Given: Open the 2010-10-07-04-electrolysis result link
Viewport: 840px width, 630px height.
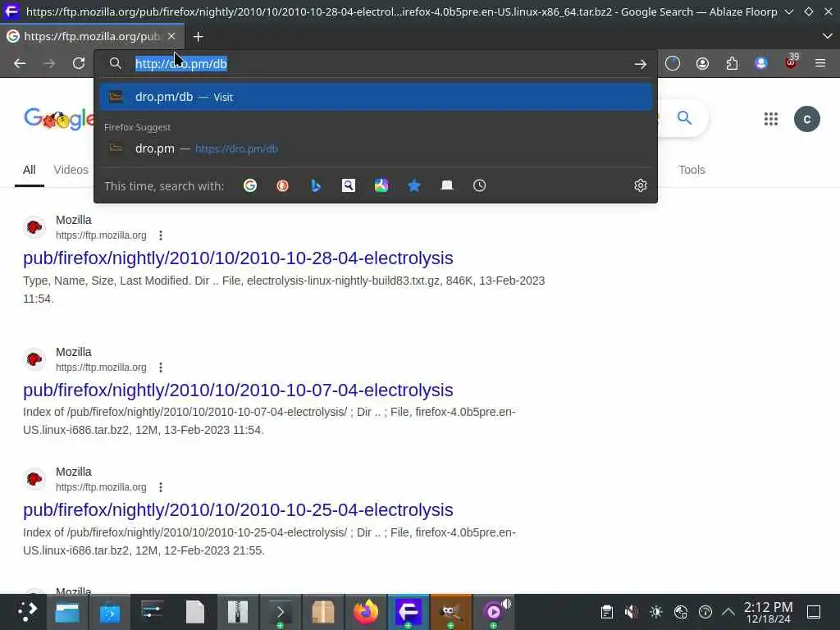Looking at the screenshot, I should pos(238,390).
